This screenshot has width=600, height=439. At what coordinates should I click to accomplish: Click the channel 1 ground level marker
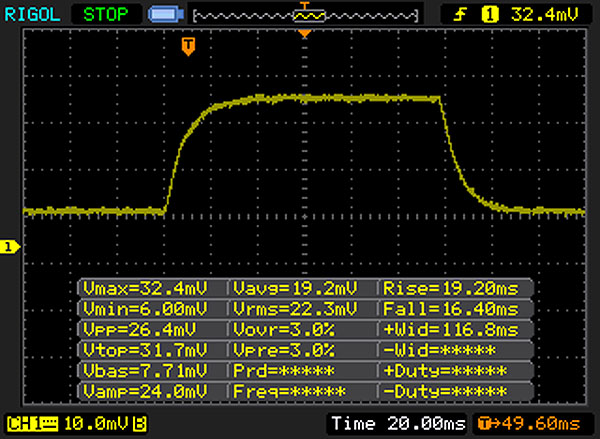(10, 247)
